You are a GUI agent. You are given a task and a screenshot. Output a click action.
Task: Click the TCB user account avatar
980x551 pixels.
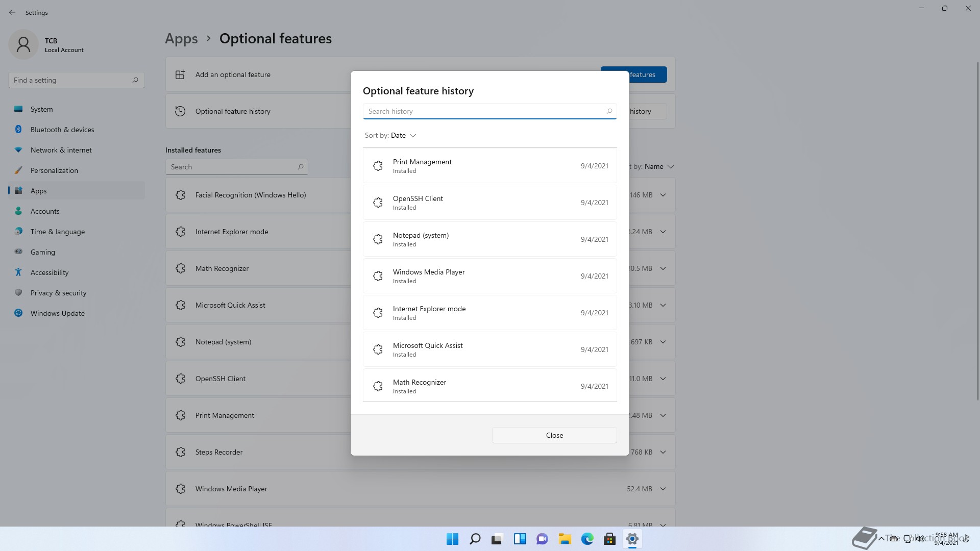pos(23,44)
